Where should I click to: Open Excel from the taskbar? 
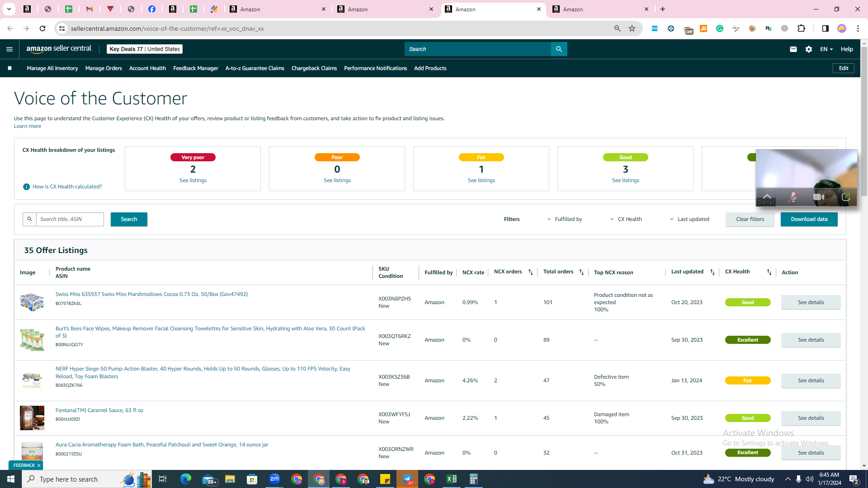coord(452,479)
